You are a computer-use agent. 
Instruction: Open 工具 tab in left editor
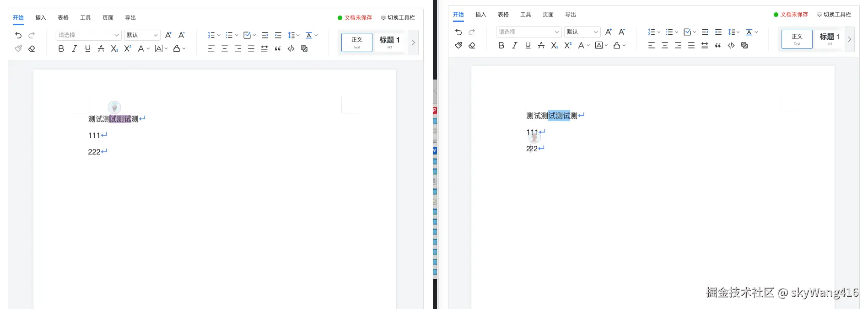tap(86, 18)
